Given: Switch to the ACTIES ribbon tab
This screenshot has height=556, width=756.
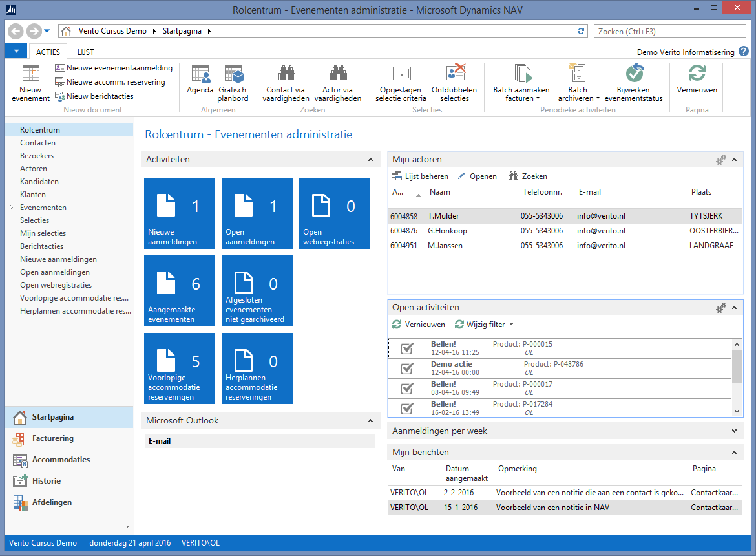Looking at the screenshot, I should click(x=48, y=52).
